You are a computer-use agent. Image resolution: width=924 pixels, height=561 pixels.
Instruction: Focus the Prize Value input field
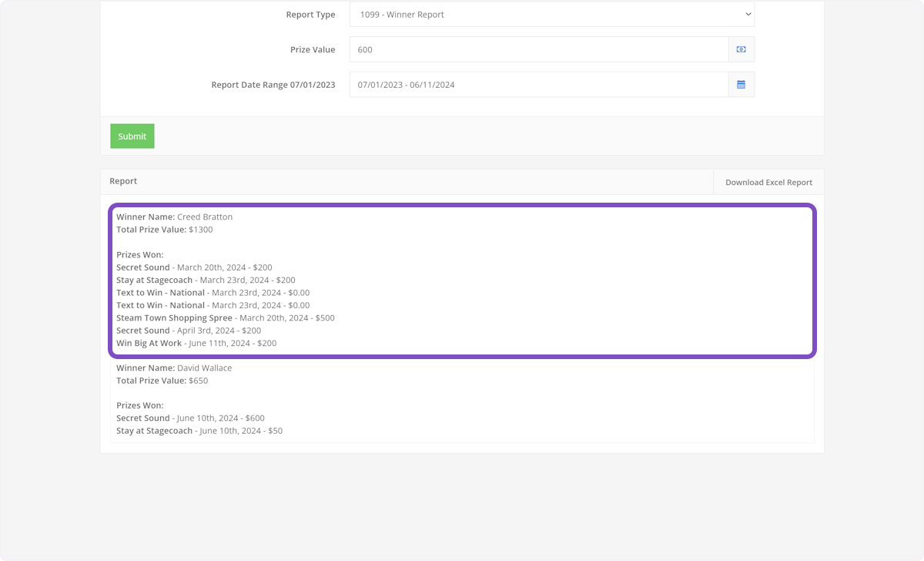point(538,49)
